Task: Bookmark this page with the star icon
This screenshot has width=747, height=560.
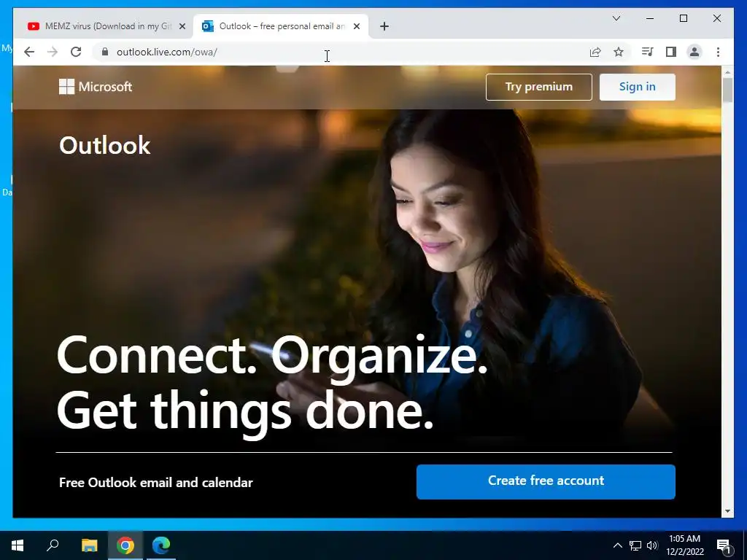Action: pos(619,52)
